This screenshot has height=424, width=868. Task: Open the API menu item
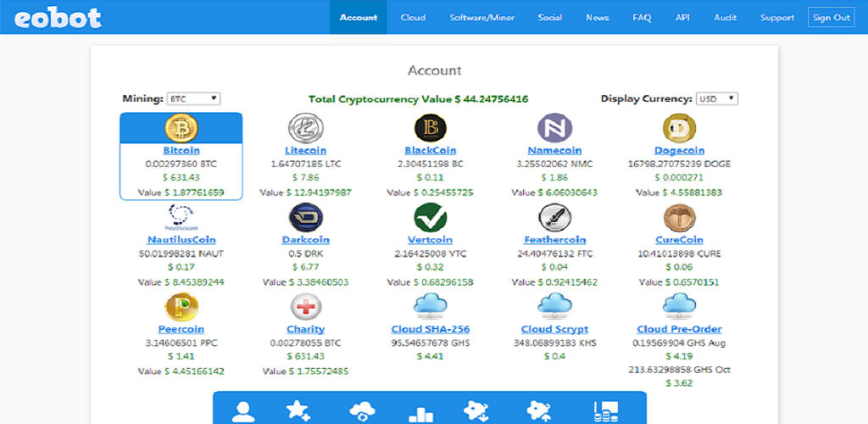[682, 17]
